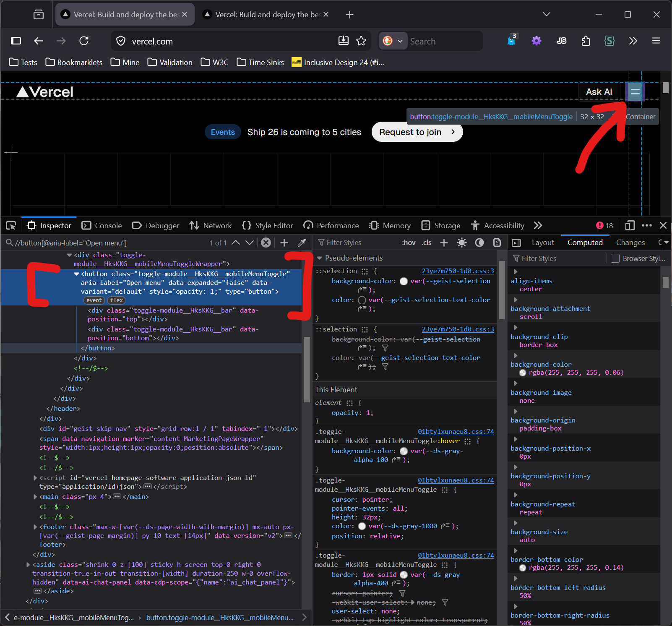
Task: Open the Firefox hamburger application menu
Action: tap(656, 41)
